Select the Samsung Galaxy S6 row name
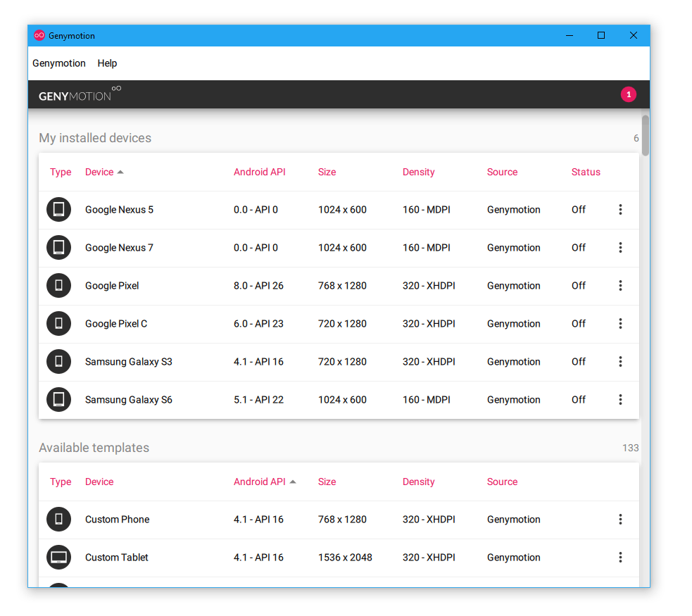The width and height of the screenshot is (692, 616). tap(128, 399)
